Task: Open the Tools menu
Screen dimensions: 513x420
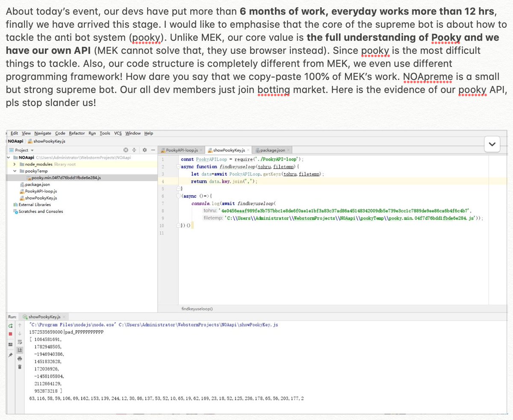Action: (x=105, y=133)
